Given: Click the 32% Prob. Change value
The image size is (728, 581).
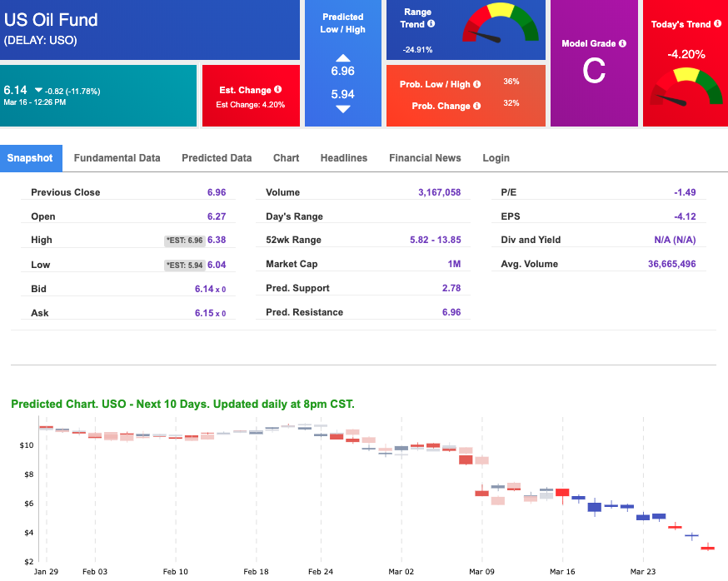Looking at the screenshot, I should click(511, 103).
